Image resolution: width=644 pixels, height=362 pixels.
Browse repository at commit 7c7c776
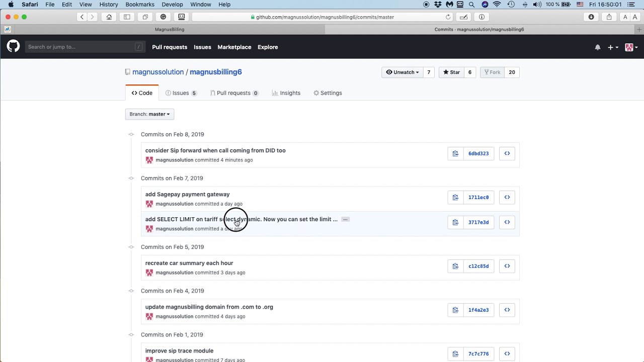[x=507, y=353]
